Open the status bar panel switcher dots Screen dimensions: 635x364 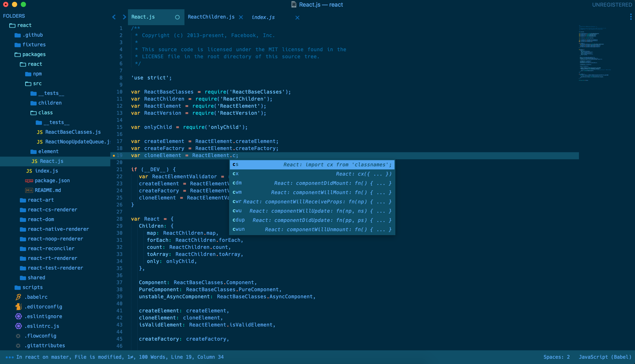click(9, 357)
